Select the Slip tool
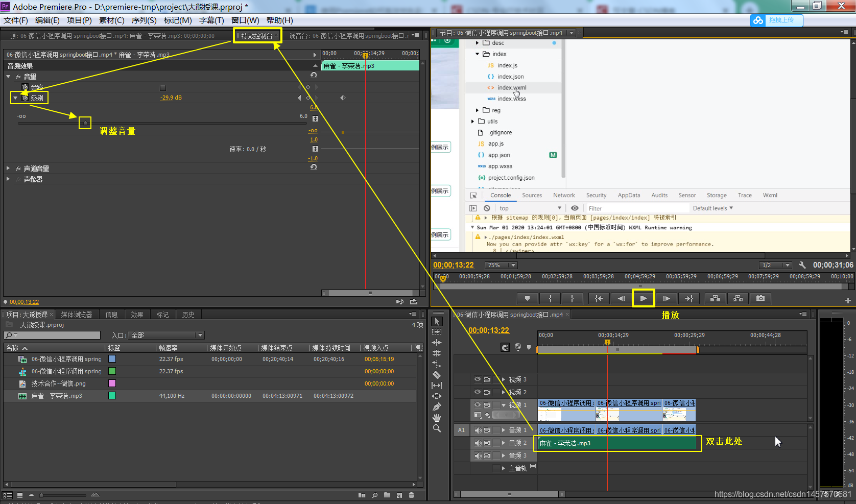This screenshot has width=856, height=504. 437,386
